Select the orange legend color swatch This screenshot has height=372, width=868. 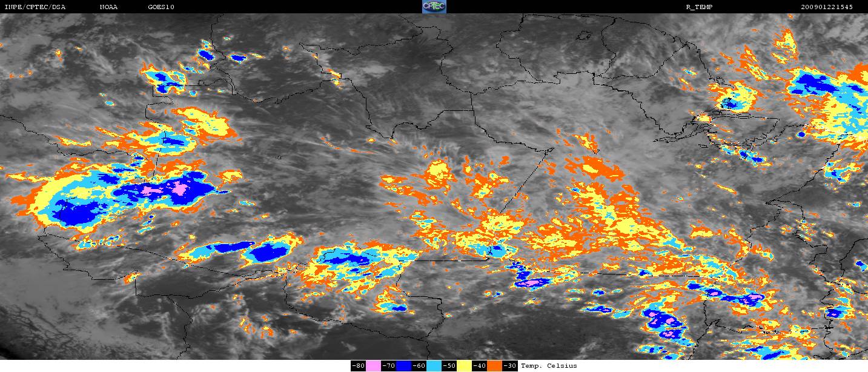(x=495, y=366)
